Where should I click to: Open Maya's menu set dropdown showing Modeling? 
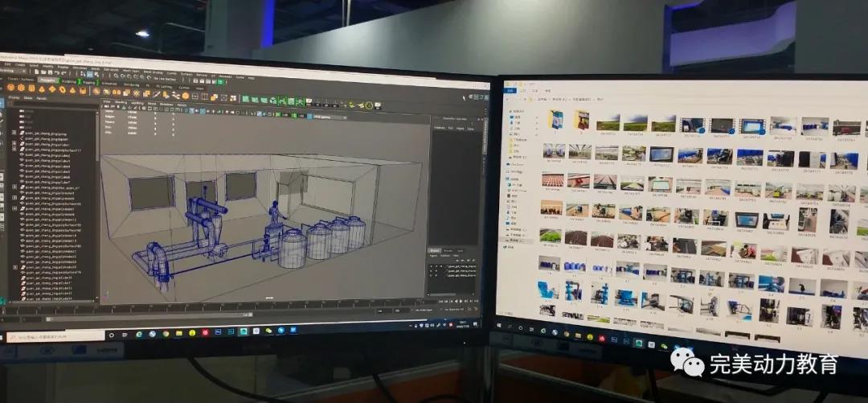click(13, 71)
